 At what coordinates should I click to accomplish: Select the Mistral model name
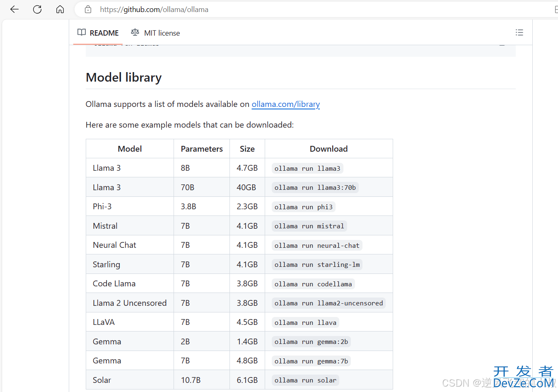105,226
